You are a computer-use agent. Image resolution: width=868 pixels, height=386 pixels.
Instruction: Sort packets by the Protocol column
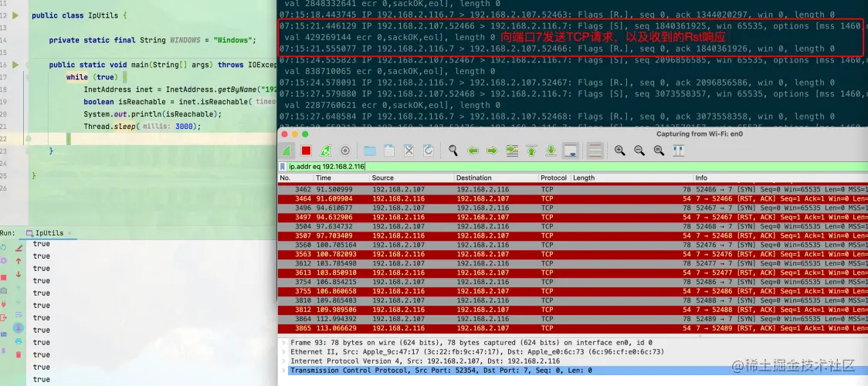coord(554,178)
